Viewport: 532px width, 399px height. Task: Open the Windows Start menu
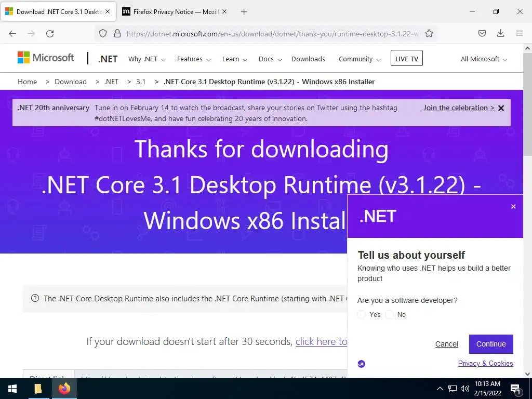click(12, 389)
